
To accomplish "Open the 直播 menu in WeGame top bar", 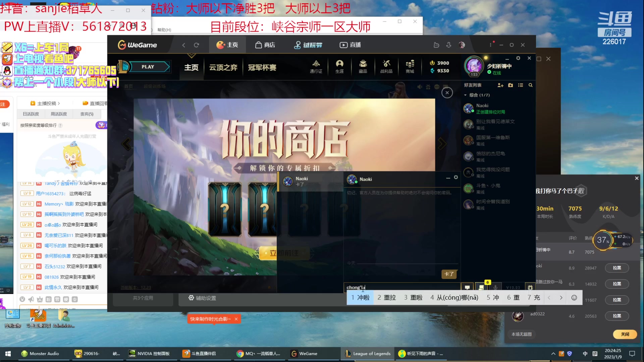I will coord(350,45).
